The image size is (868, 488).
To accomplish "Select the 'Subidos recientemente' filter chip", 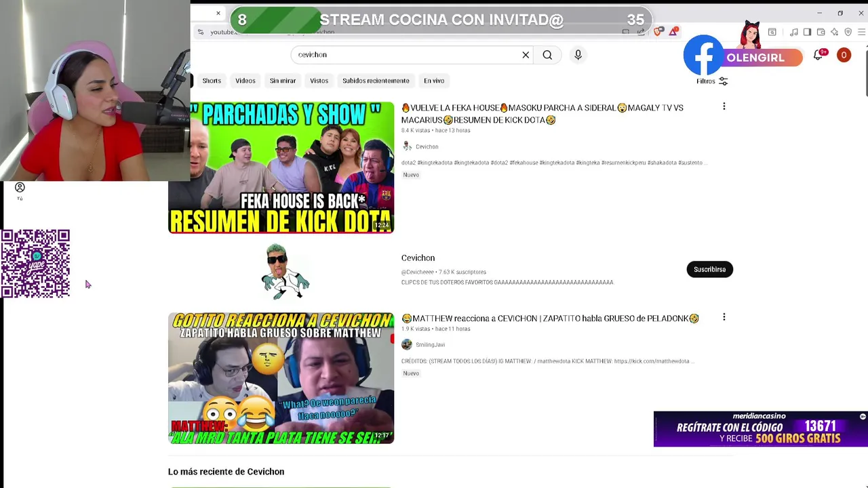I will point(376,81).
